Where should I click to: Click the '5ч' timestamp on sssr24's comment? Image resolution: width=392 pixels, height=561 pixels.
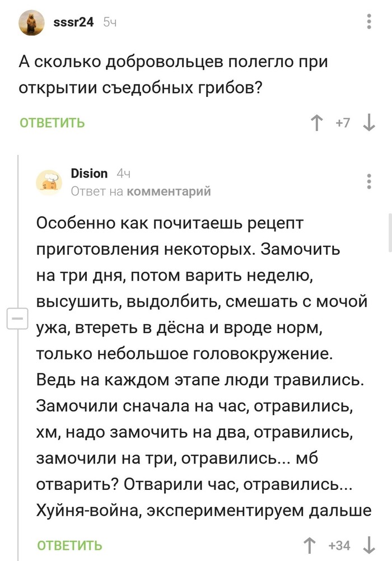[x=108, y=21]
